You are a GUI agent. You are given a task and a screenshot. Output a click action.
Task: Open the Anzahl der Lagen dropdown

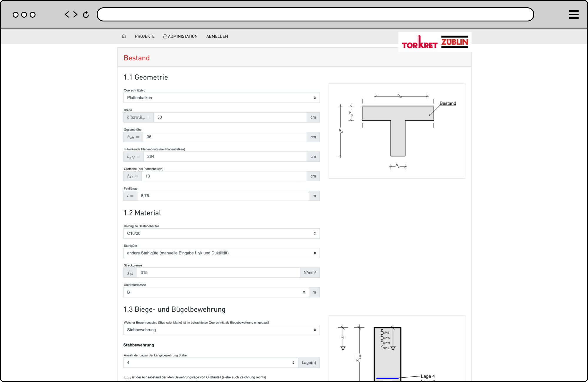click(211, 363)
